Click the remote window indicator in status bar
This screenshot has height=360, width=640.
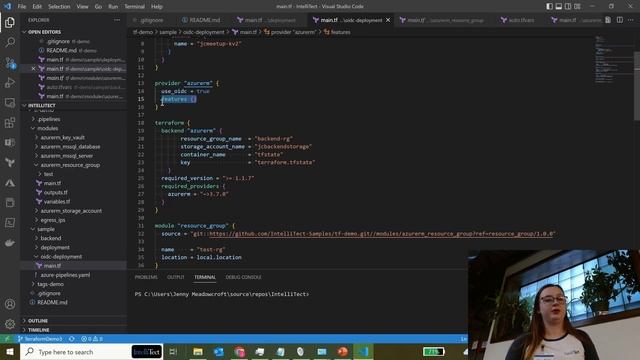[x=7, y=339]
